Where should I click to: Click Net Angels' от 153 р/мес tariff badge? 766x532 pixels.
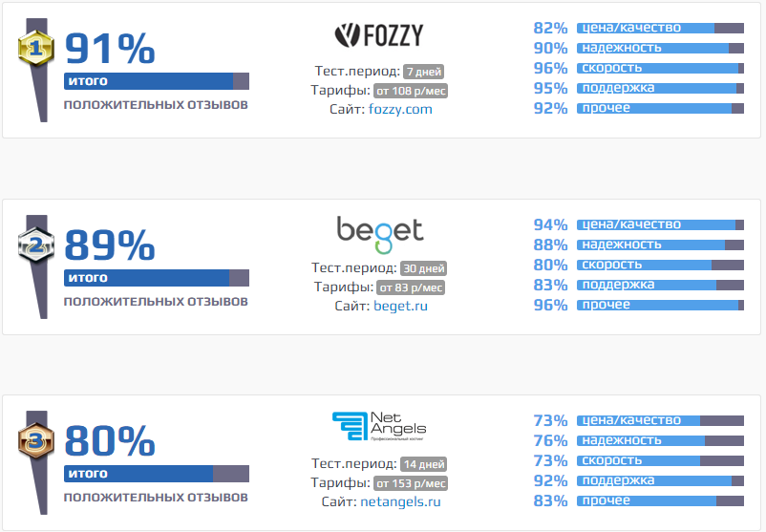click(411, 483)
